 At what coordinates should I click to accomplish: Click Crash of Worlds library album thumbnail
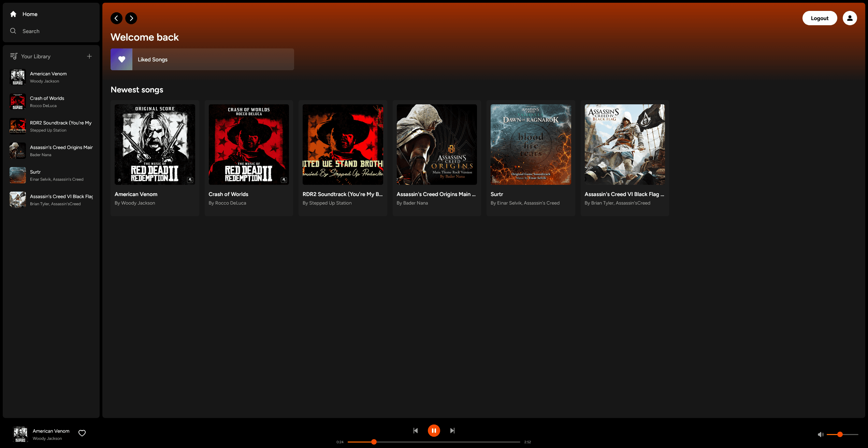(x=18, y=102)
